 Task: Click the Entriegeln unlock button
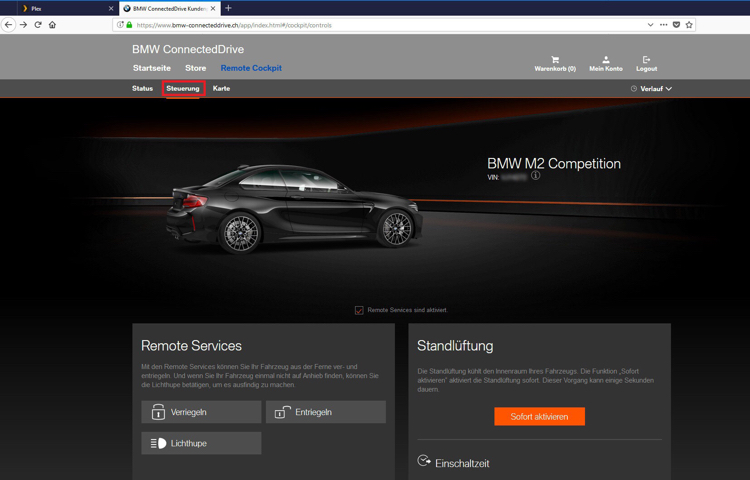pyautogui.click(x=326, y=412)
